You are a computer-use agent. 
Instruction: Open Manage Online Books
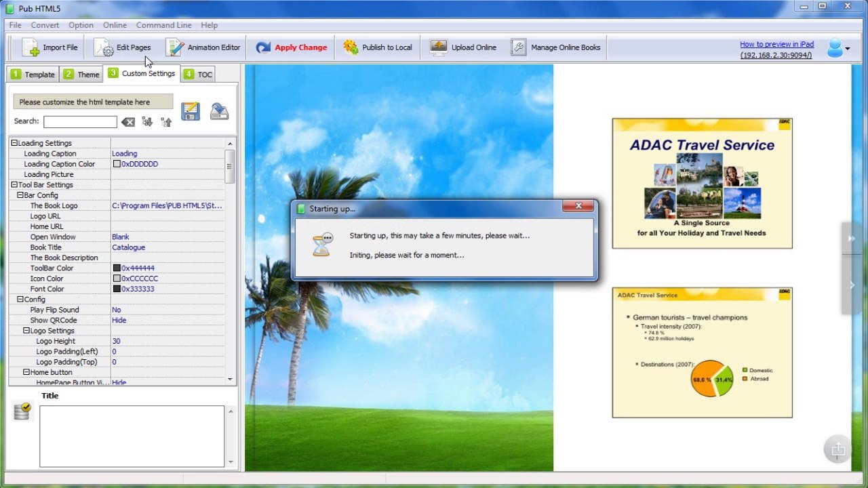[x=555, y=47]
